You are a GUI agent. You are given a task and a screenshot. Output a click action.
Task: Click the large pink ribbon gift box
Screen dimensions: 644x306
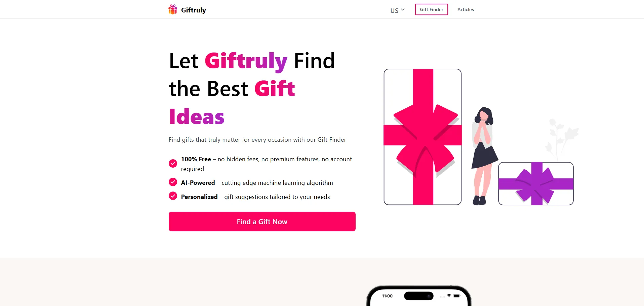pyautogui.click(x=422, y=137)
